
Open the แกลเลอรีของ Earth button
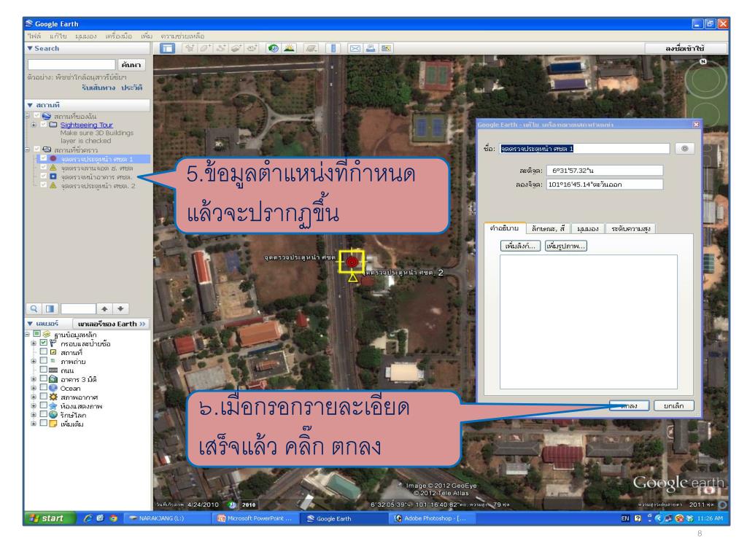point(111,324)
